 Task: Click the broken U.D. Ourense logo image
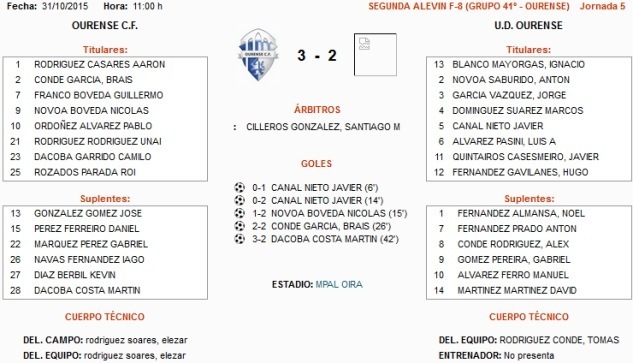[375, 55]
